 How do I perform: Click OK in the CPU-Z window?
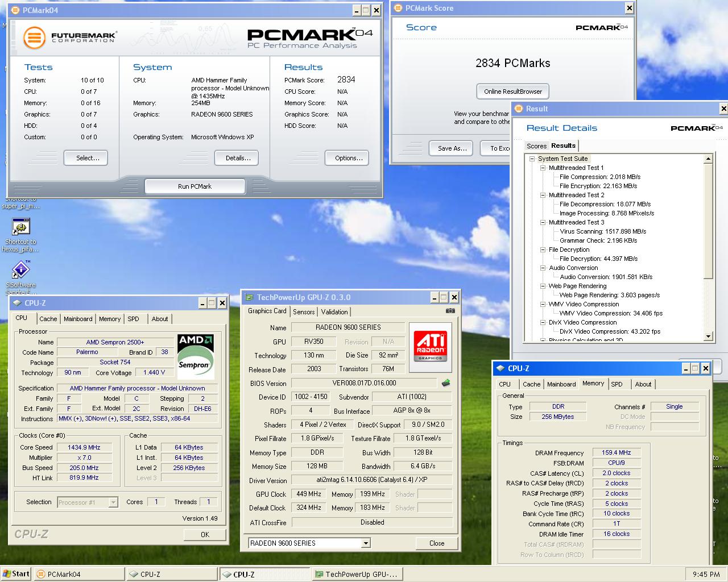point(205,534)
